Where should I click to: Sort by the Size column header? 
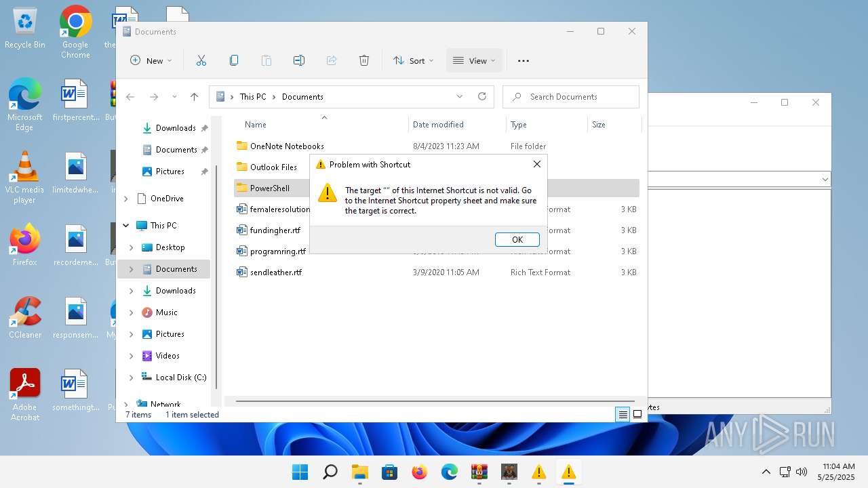click(599, 125)
